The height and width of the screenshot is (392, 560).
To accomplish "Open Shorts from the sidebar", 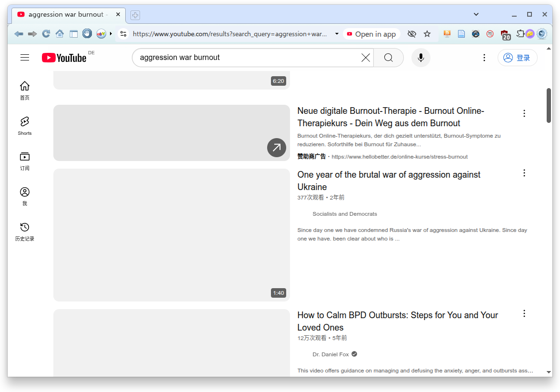I will click(x=25, y=126).
